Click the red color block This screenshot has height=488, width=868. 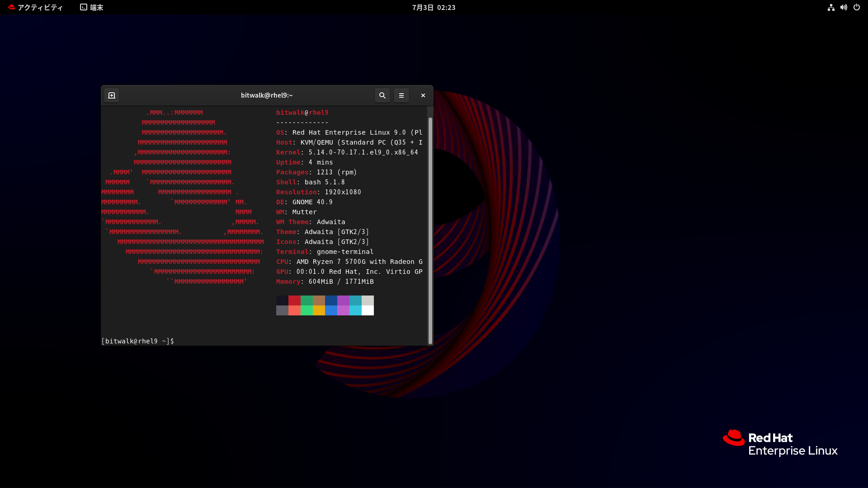click(x=294, y=300)
